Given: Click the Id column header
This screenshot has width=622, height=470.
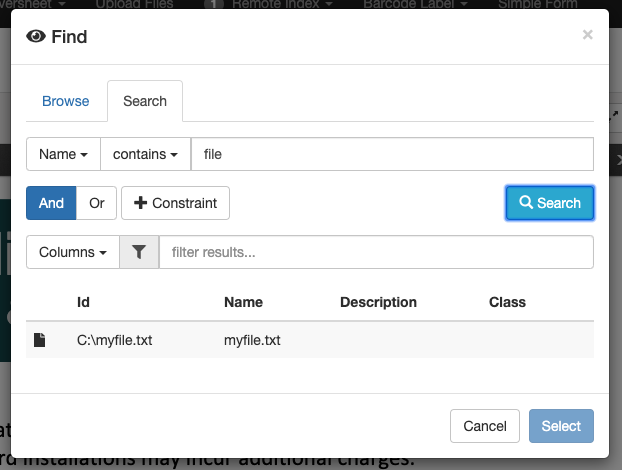Looking at the screenshot, I should [84, 302].
